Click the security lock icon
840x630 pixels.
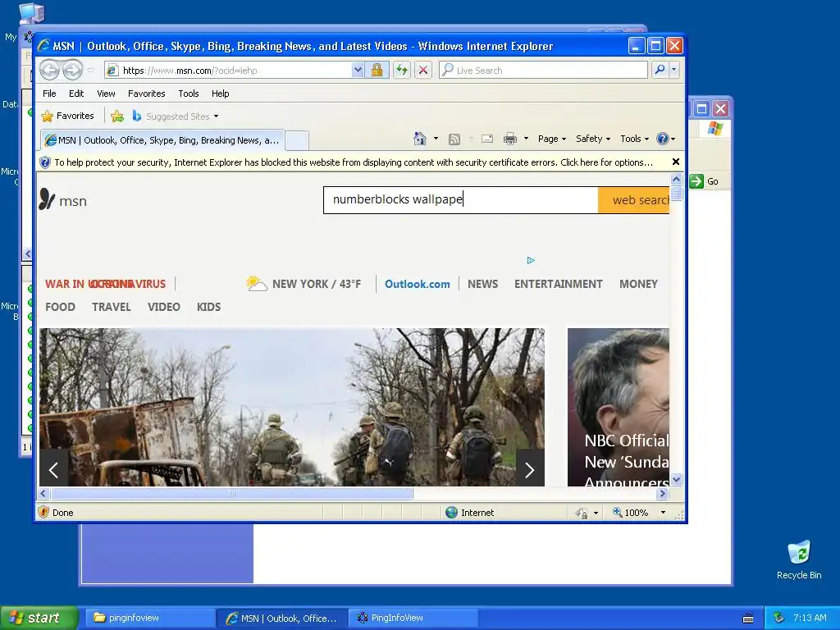(377, 71)
